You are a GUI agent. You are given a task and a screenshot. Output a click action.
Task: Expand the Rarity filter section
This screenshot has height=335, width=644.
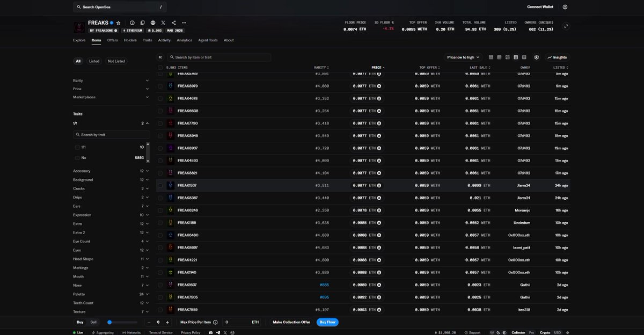tap(111, 81)
